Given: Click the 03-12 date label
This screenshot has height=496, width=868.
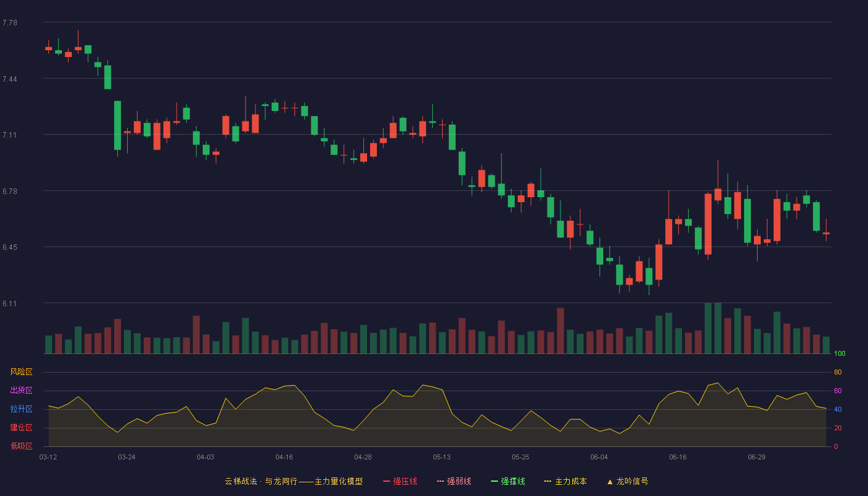Looking at the screenshot, I should coord(48,457).
